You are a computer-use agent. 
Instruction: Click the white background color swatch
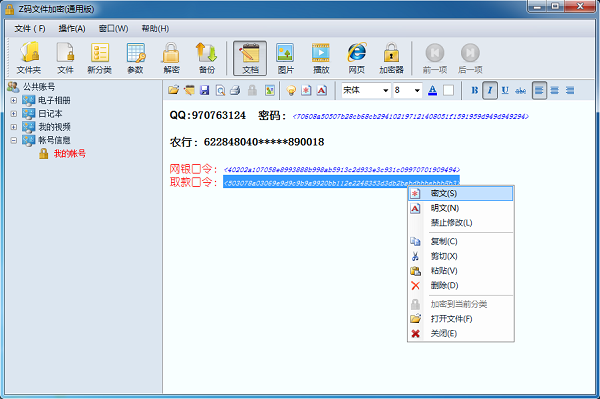pos(448,90)
